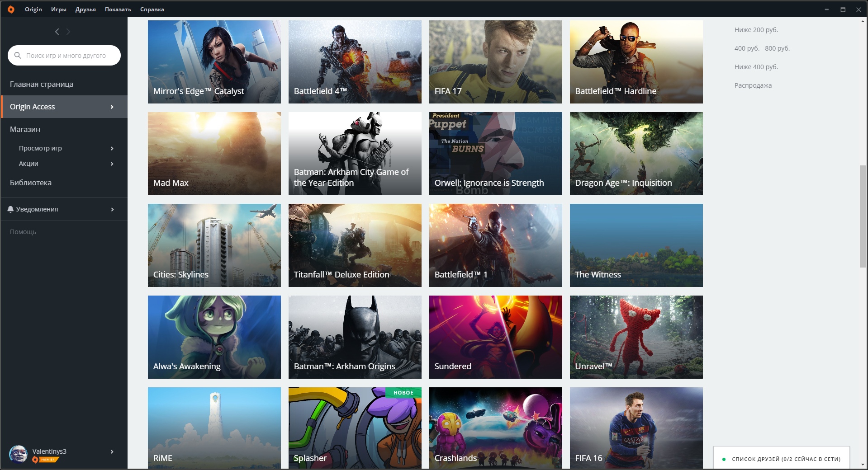868x470 pixels.
Task: Click the Помощь link
Action: click(23, 232)
